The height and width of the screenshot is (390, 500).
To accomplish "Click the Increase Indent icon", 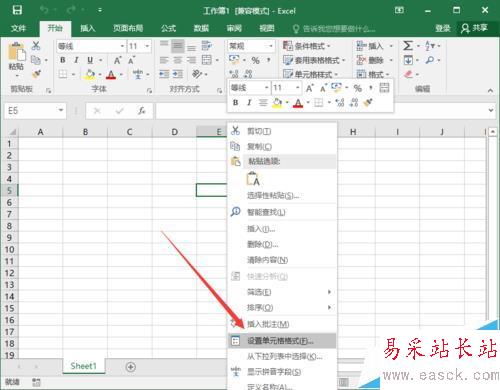I will pos(178,74).
